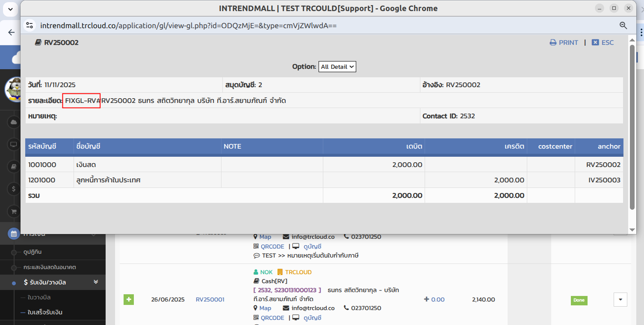644x325 pixels.
Task: Open ใบวางบิล in the sidebar submenu
Action: [39, 297]
